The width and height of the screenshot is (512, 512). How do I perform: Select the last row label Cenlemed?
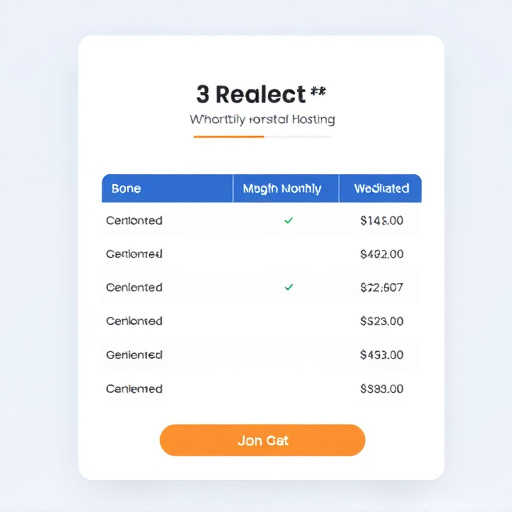click(x=134, y=389)
